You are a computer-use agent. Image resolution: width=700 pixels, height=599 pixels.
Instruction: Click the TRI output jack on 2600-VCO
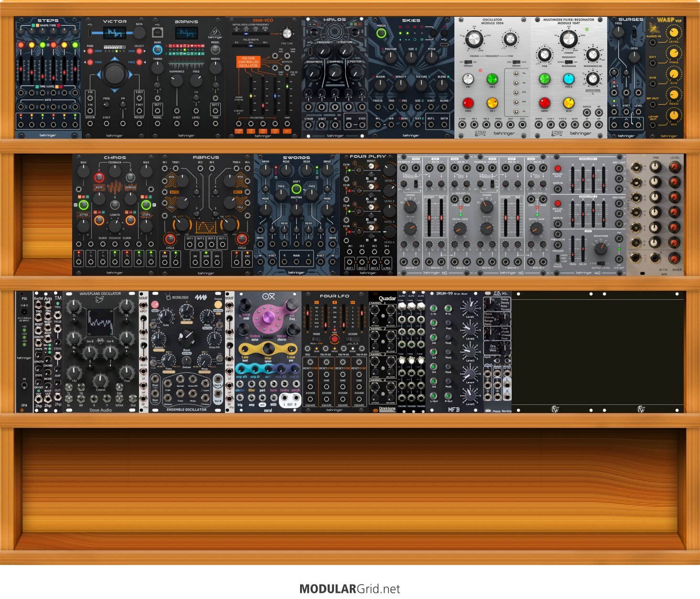point(275,56)
